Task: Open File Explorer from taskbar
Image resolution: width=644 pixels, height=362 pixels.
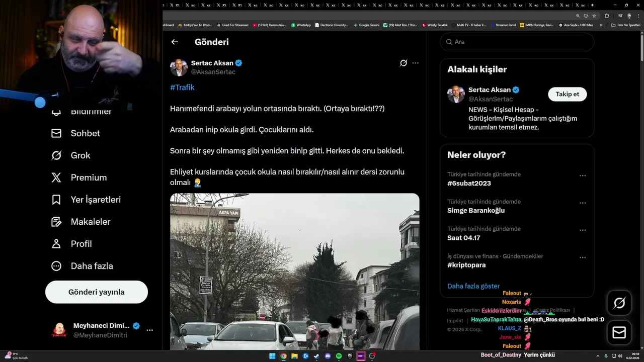Action: pos(294,356)
